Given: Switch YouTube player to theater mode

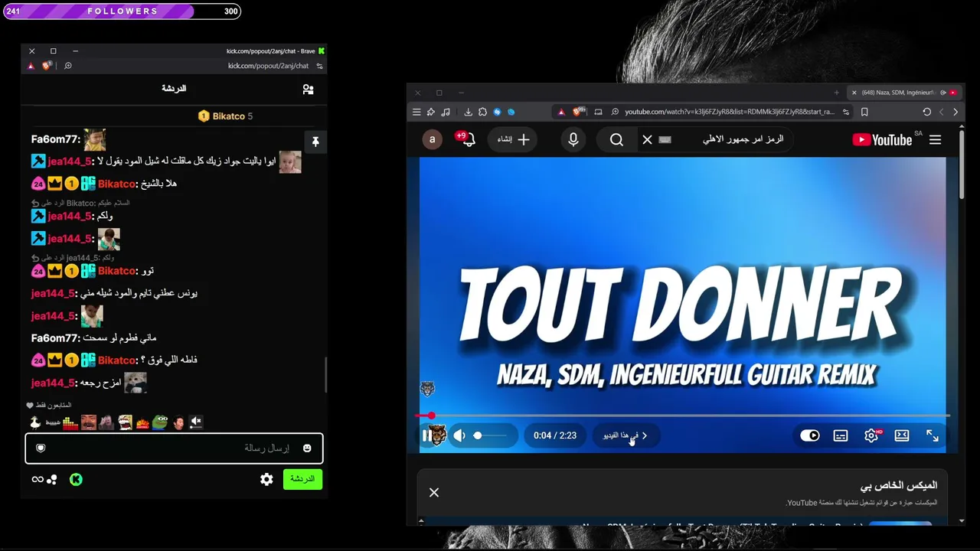Looking at the screenshot, I should click(902, 435).
